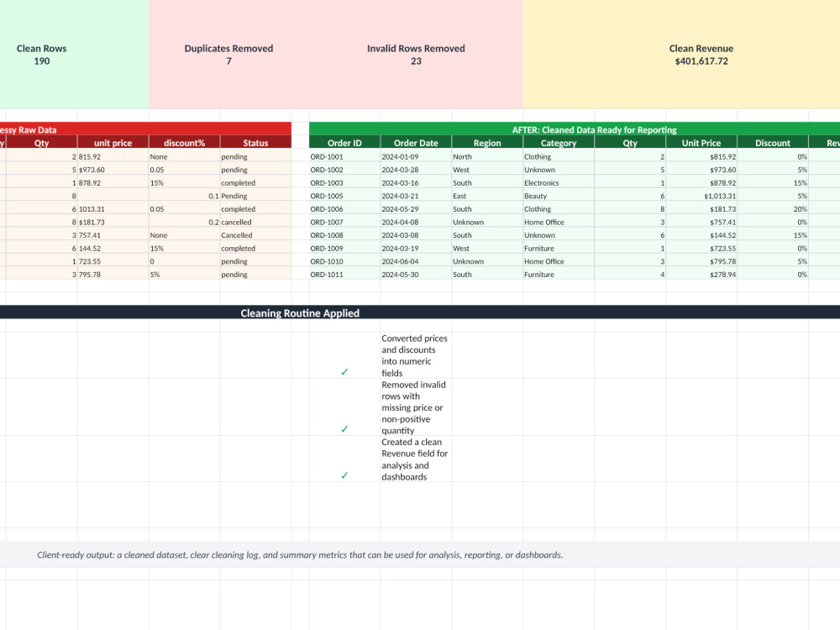Select the red Status column header

tap(255, 143)
